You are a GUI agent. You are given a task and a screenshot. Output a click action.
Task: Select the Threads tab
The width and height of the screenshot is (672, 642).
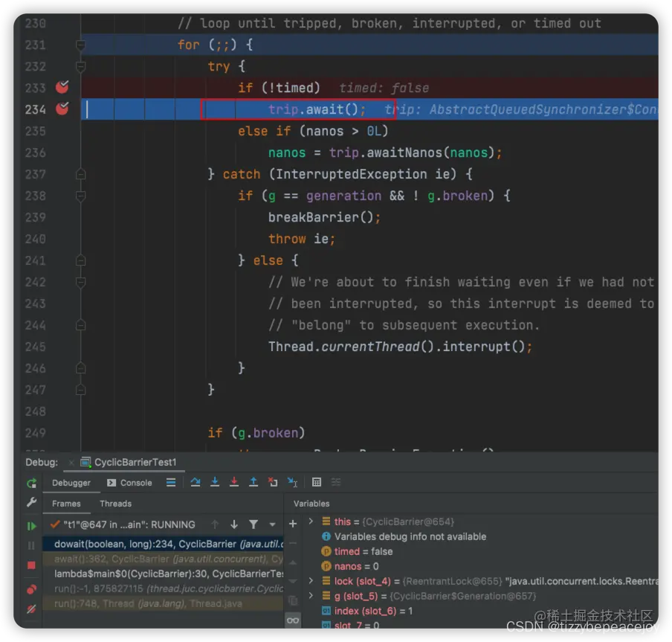click(x=115, y=504)
